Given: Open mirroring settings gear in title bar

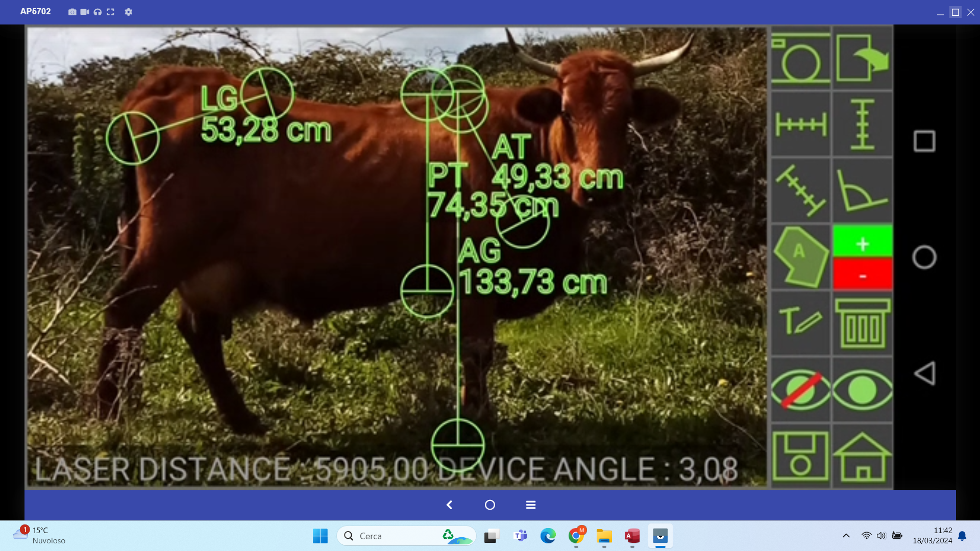Looking at the screenshot, I should click(x=129, y=12).
